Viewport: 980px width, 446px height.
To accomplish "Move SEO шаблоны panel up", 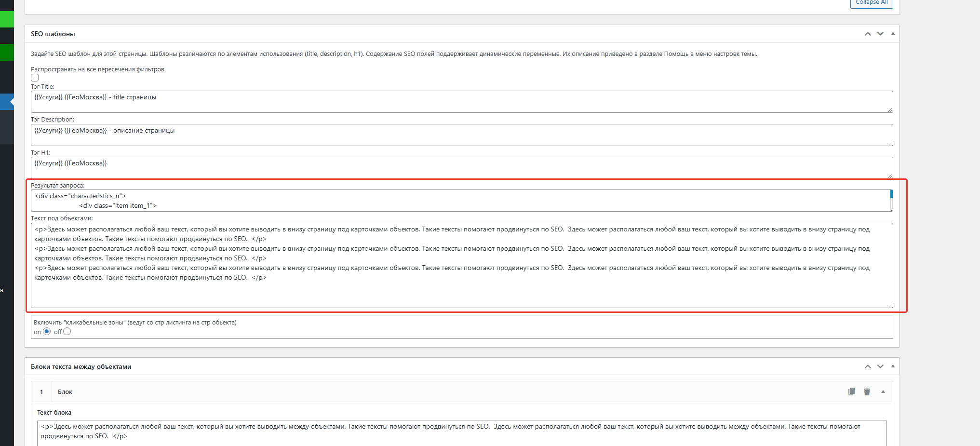I will pos(868,34).
